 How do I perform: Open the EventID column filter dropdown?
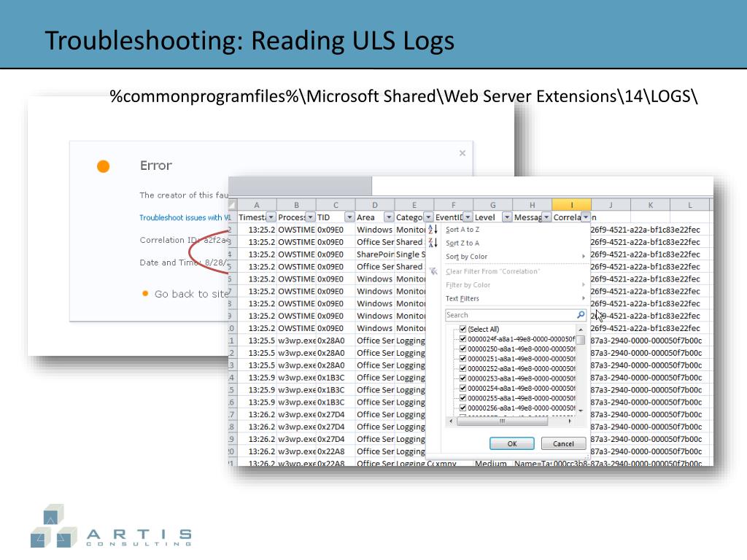pyautogui.click(x=468, y=217)
